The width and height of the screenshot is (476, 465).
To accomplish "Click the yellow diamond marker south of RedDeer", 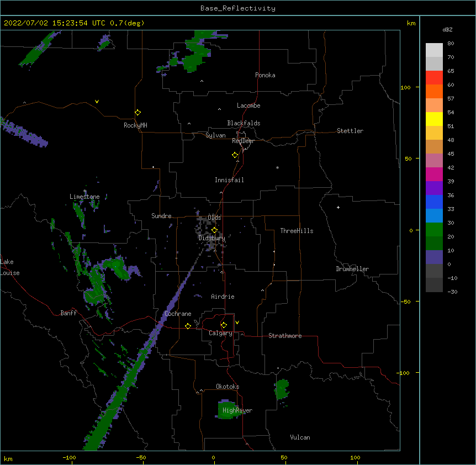I will pyautogui.click(x=235, y=155).
